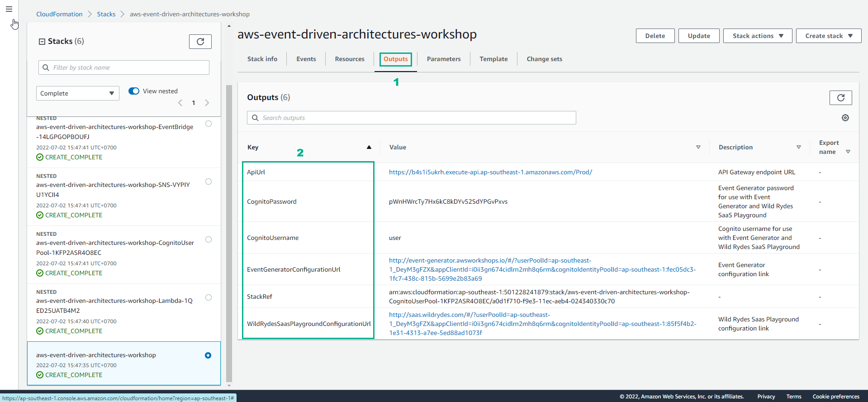
Task: Open the Complete status filter dropdown
Action: (78, 93)
